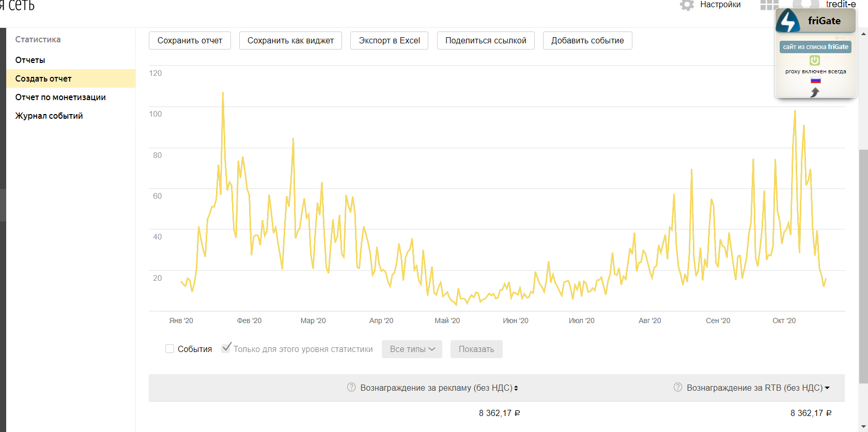This screenshot has height=432, width=868.
Task: Enable the События checkbox
Action: click(169, 349)
